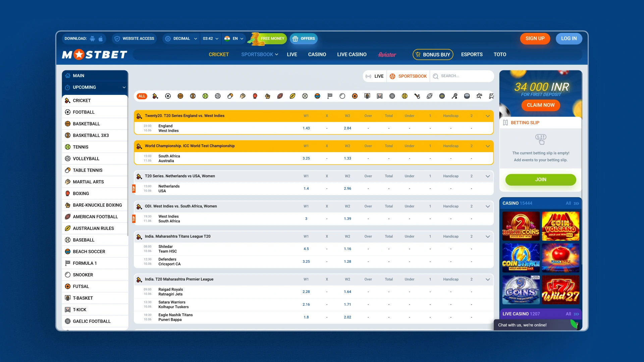Open WEBSITE ACCESS settings
Image resolution: width=644 pixels, height=362 pixels.
click(x=134, y=39)
